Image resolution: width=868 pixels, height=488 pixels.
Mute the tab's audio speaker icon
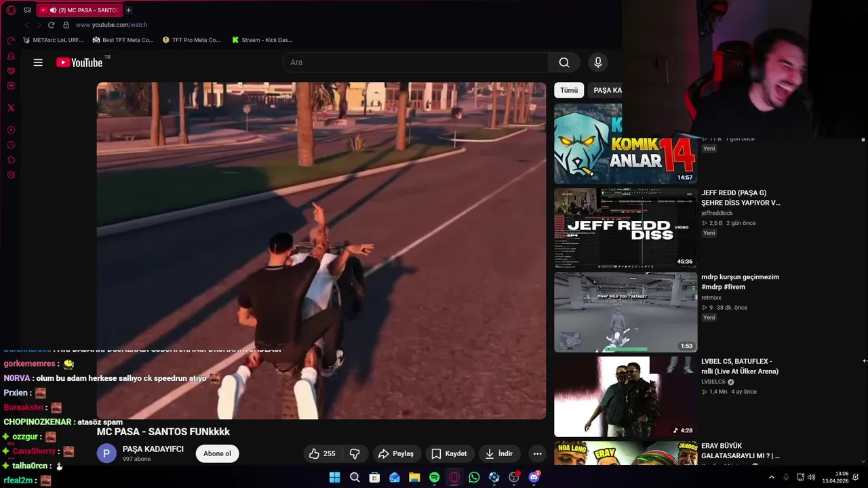click(x=53, y=10)
